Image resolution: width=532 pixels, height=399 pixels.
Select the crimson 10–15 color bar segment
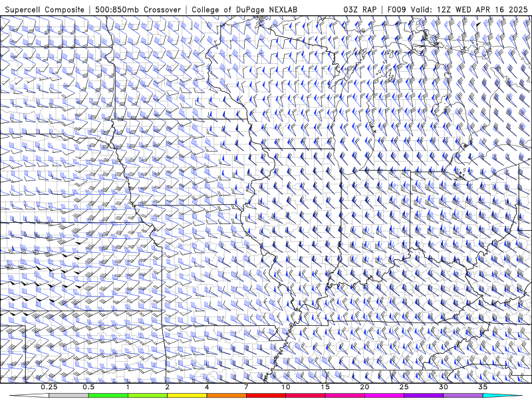pyautogui.click(x=305, y=396)
